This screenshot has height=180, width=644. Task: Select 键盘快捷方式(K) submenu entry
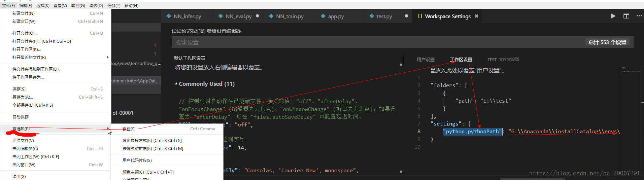coord(167,140)
